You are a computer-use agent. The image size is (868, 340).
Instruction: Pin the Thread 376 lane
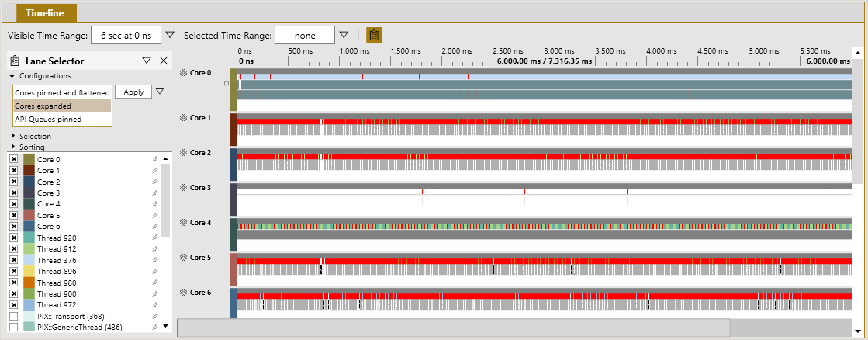(155, 260)
